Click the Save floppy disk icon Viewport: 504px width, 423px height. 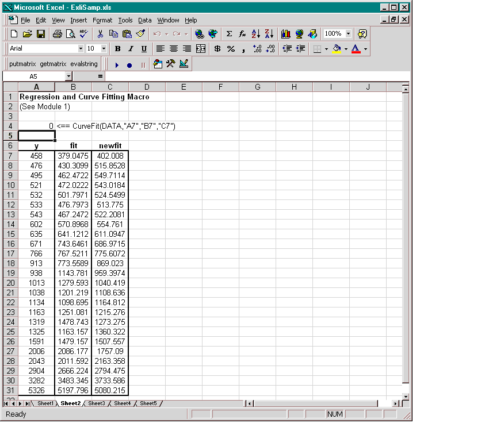[x=41, y=34]
